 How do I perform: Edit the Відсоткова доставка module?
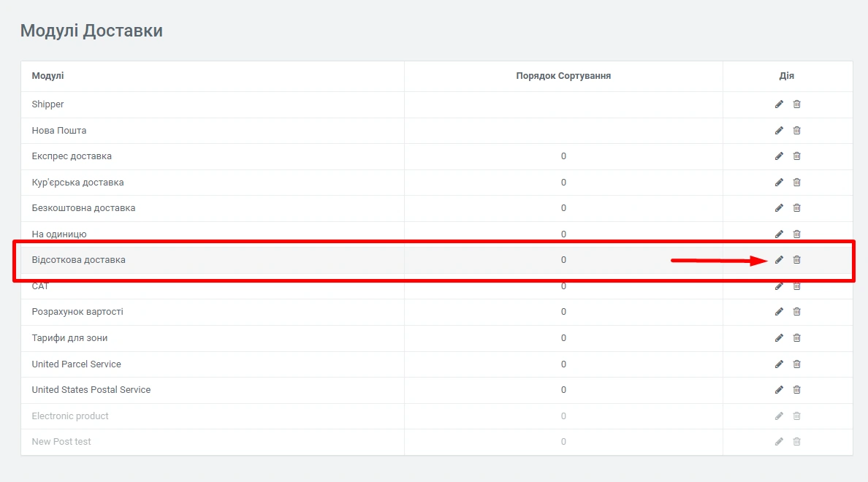[779, 260]
